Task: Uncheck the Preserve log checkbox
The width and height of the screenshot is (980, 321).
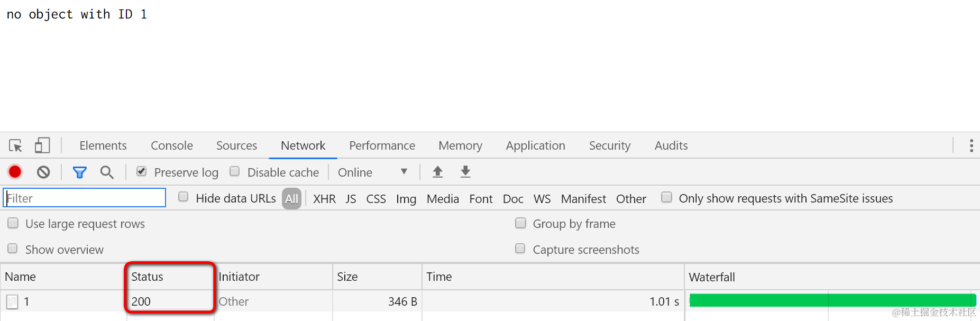Action: click(141, 171)
